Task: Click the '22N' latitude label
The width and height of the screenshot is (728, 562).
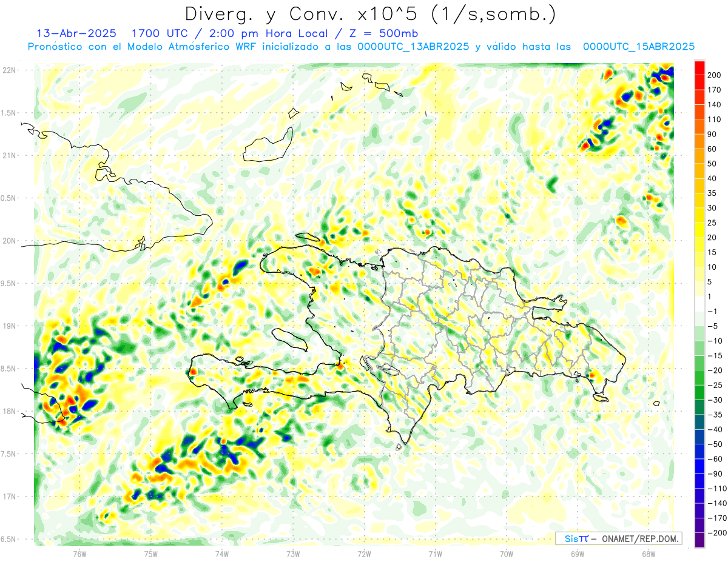Action: pos(9,70)
